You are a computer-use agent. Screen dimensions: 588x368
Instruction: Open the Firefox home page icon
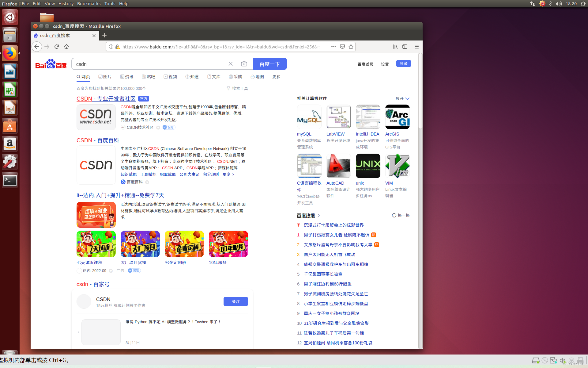pyautogui.click(x=66, y=47)
